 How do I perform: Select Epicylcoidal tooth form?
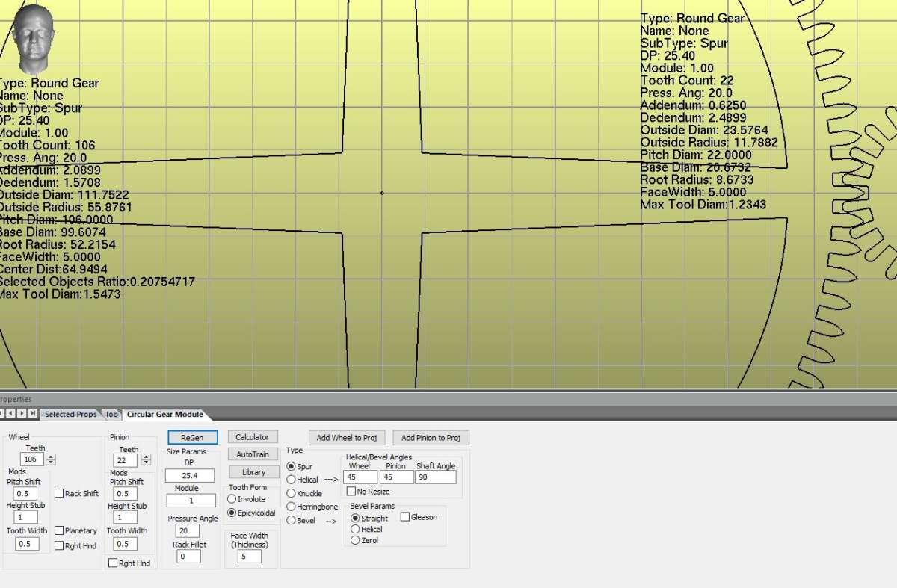(x=232, y=513)
